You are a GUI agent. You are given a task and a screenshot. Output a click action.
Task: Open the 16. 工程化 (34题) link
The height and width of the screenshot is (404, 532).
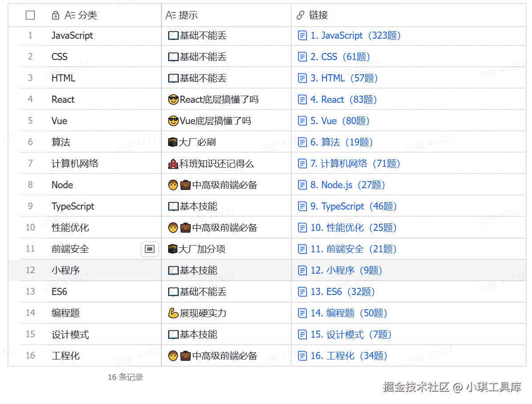pos(349,356)
